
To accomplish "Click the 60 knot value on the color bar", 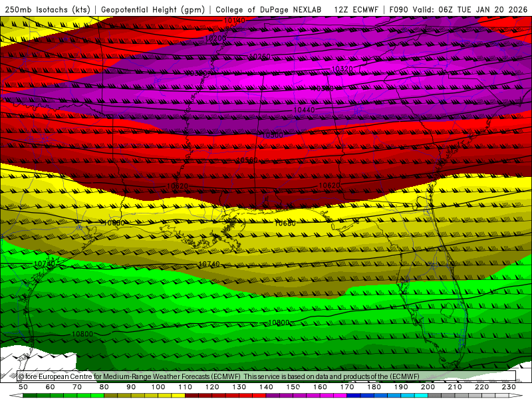I will (x=50, y=387).
